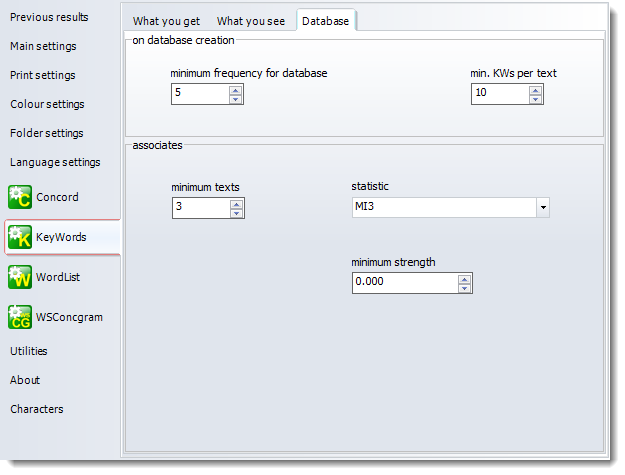Viewport: 625px width, 475px height.
Task: Decrease min. KWs per text value
Action: 536,99
